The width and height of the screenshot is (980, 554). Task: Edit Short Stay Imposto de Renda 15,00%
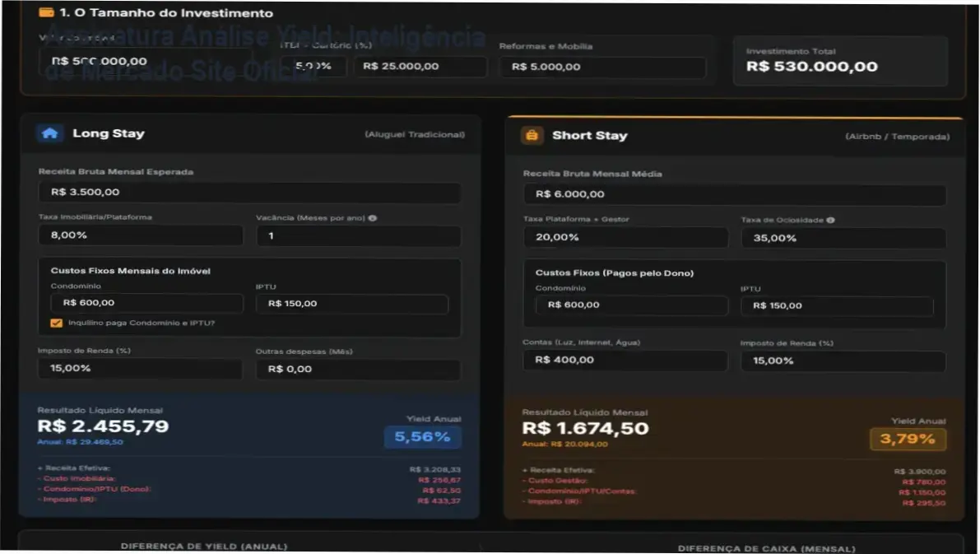pos(843,361)
